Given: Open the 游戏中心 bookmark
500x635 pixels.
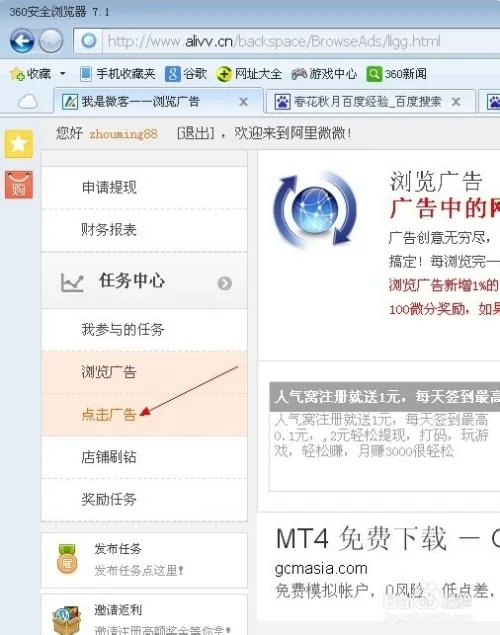Looking at the screenshot, I should (324, 74).
